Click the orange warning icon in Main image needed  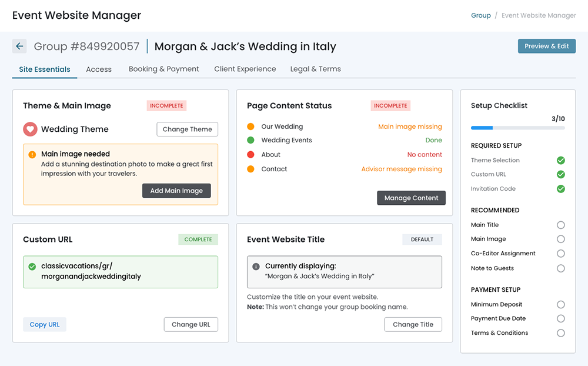tap(32, 155)
